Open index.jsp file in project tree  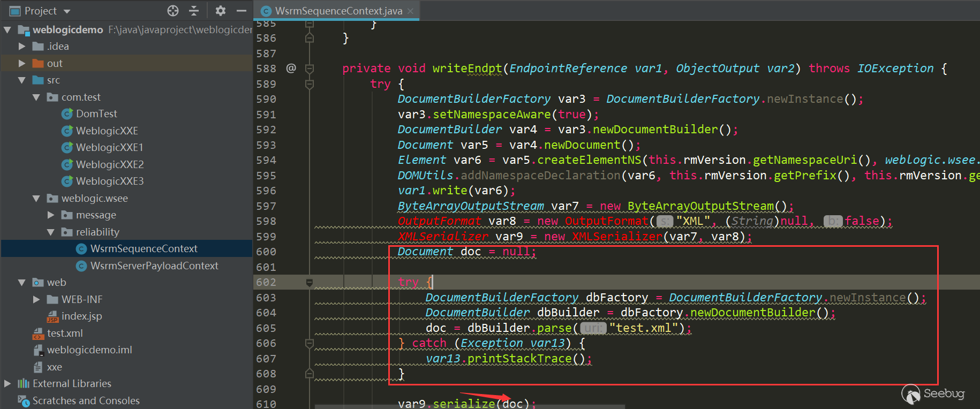(x=81, y=316)
